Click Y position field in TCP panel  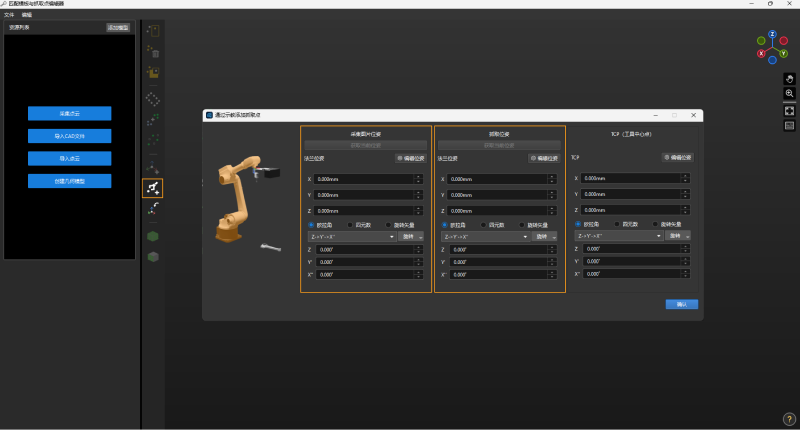(x=635, y=194)
